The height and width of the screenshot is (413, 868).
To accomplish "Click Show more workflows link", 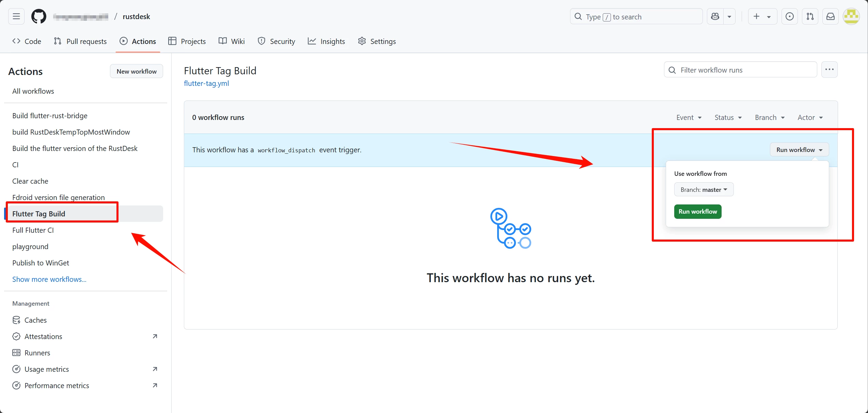I will [49, 279].
